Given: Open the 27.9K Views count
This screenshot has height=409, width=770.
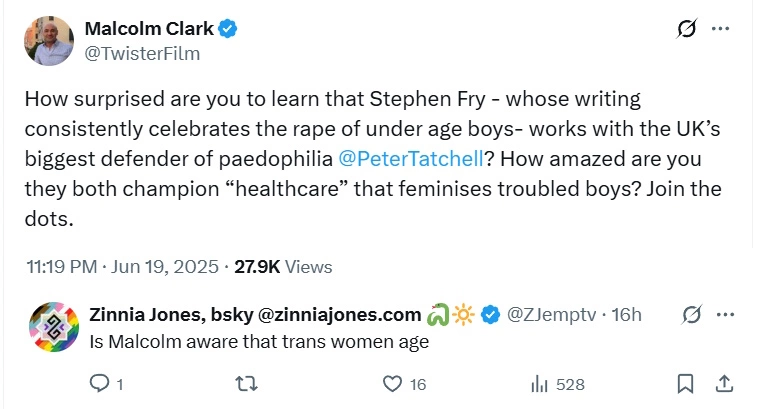Looking at the screenshot, I should [x=283, y=267].
